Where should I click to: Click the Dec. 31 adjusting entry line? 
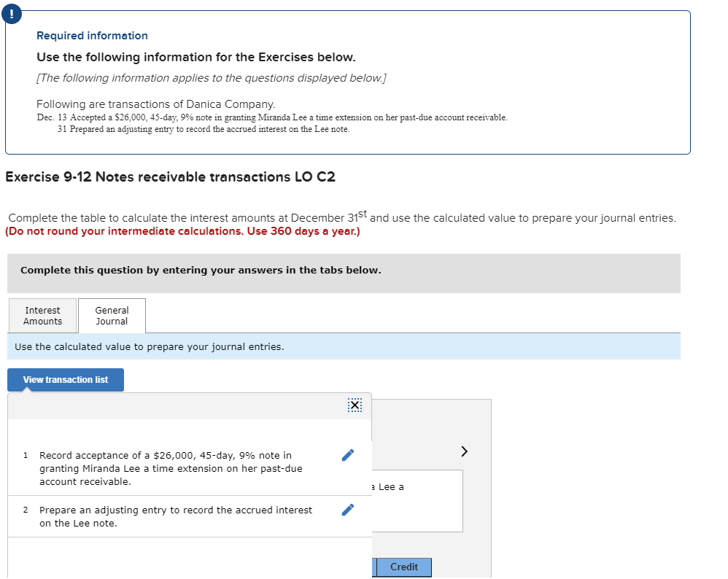point(204,129)
